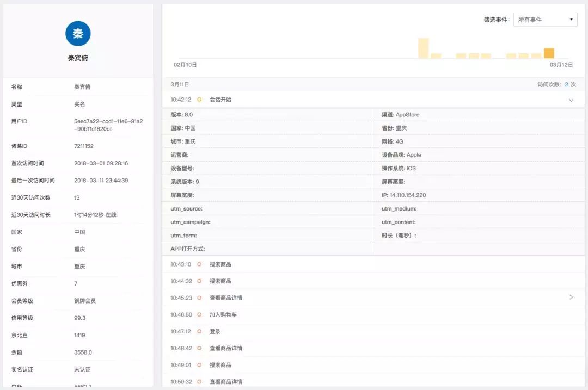Viewport: 588px width, 390px height.
Task: Click the circle marker at 10:44:32
Action: (199, 281)
